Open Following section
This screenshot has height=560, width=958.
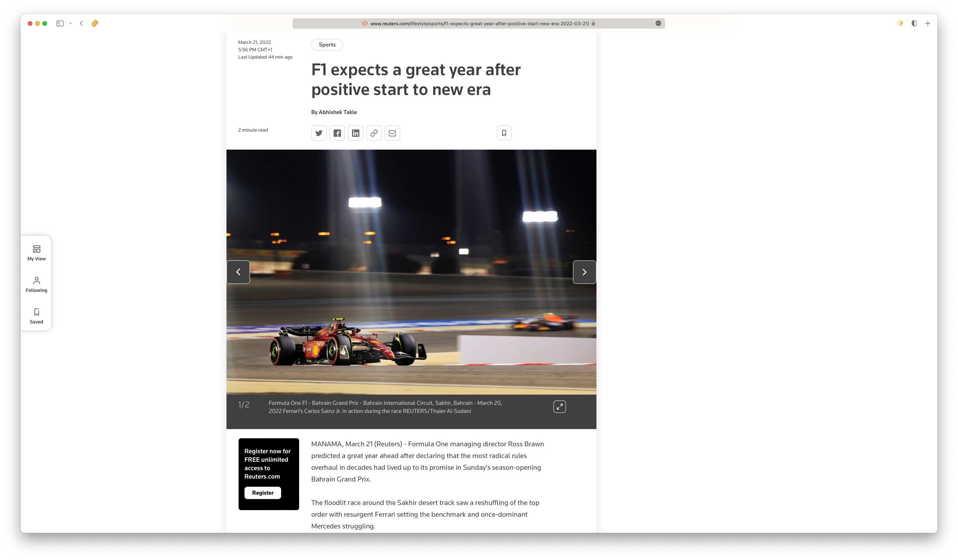click(x=36, y=285)
